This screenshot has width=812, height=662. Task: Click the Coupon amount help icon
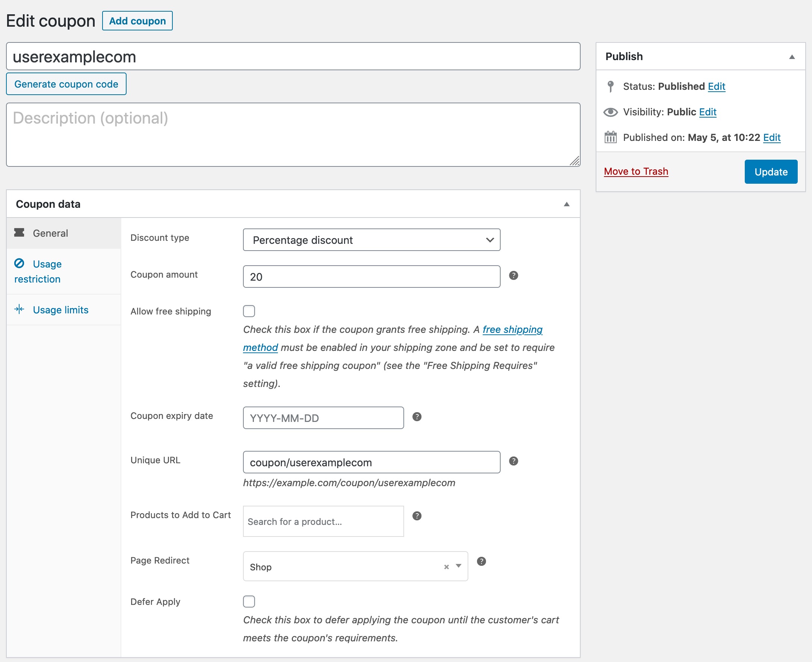pyautogui.click(x=513, y=275)
